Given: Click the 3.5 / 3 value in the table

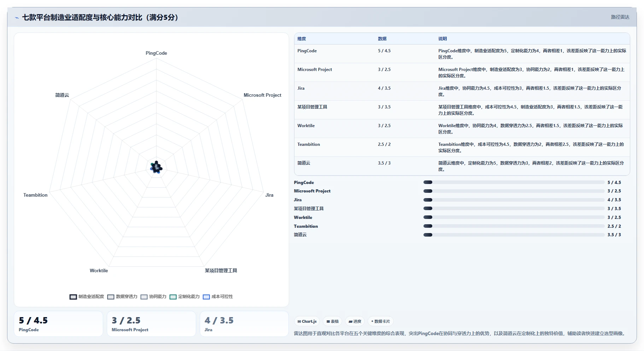Looking at the screenshot, I should point(384,163).
